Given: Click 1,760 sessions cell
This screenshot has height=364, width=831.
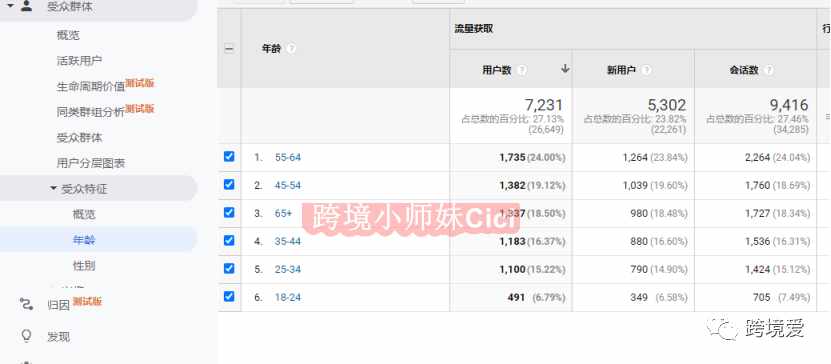Looking at the screenshot, I should [x=757, y=185].
